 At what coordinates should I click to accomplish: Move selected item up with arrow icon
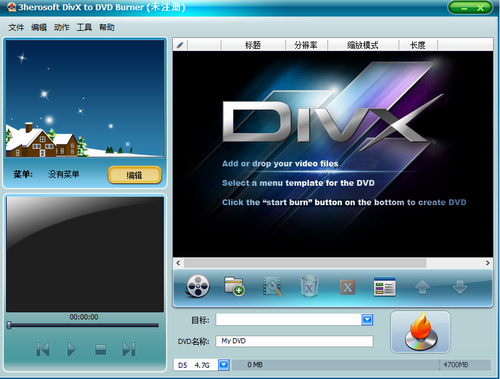click(422, 287)
